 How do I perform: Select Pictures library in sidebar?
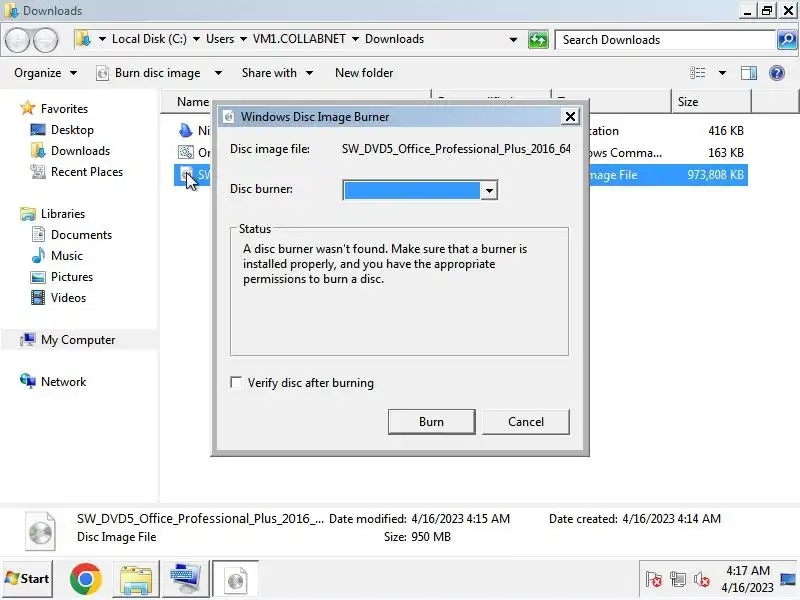[72, 277]
